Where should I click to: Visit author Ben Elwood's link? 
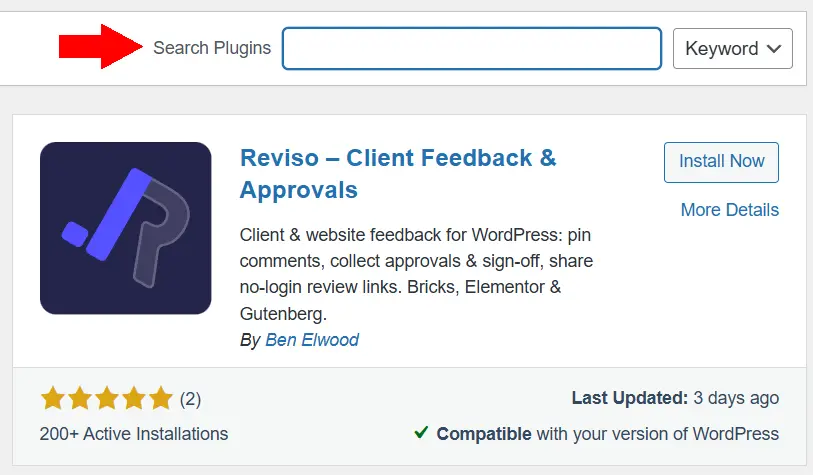(x=312, y=340)
